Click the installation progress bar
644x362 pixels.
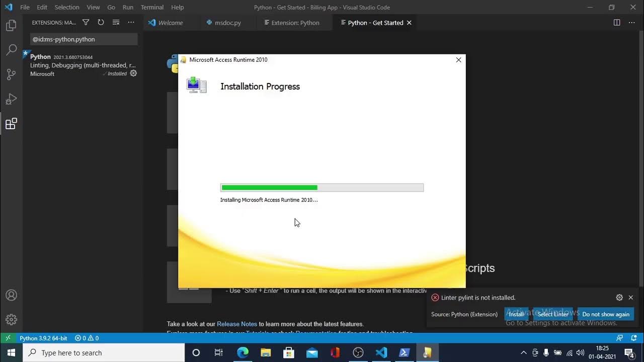tap(322, 188)
